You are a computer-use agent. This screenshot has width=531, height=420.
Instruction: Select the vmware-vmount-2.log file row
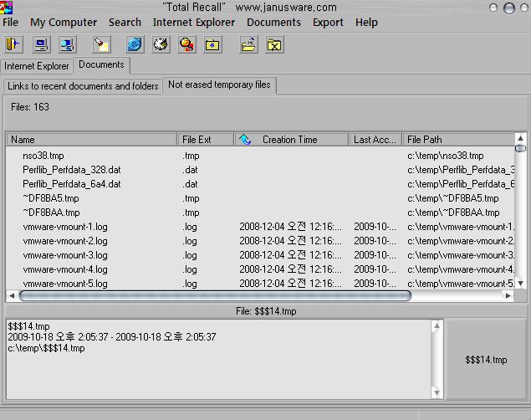(260, 241)
